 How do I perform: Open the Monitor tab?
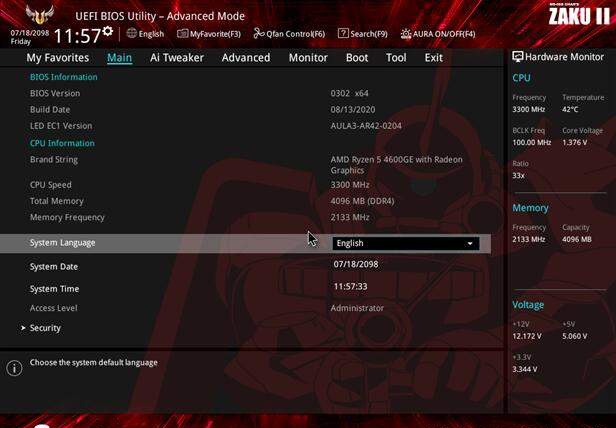pyautogui.click(x=308, y=58)
